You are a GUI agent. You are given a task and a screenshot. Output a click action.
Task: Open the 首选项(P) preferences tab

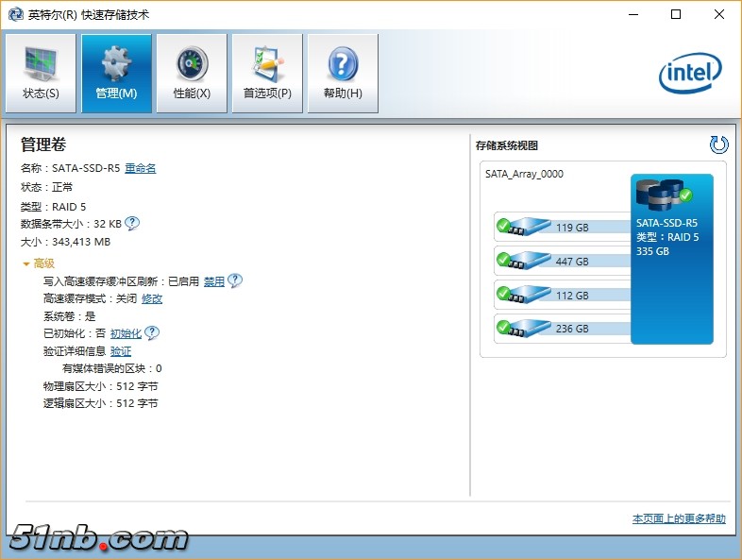point(267,73)
